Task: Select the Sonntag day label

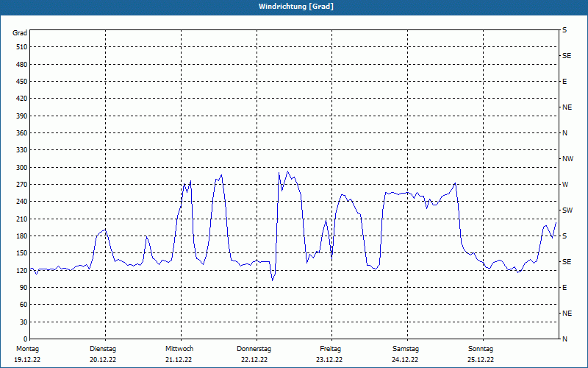Action: [x=481, y=349]
